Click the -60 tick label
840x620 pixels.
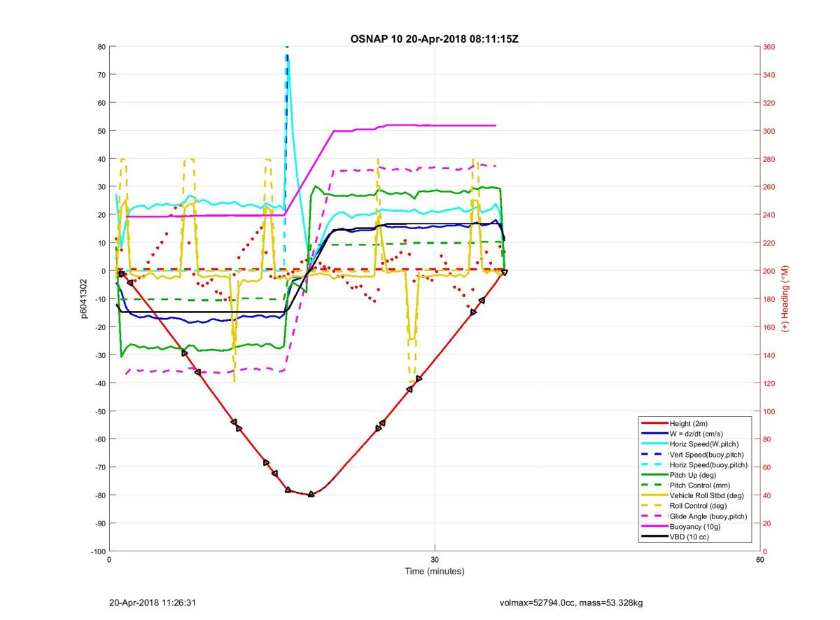click(x=99, y=439)
